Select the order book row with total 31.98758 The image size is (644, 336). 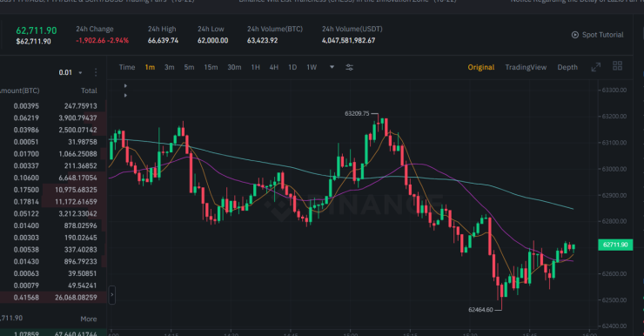(x=53, y=142)
